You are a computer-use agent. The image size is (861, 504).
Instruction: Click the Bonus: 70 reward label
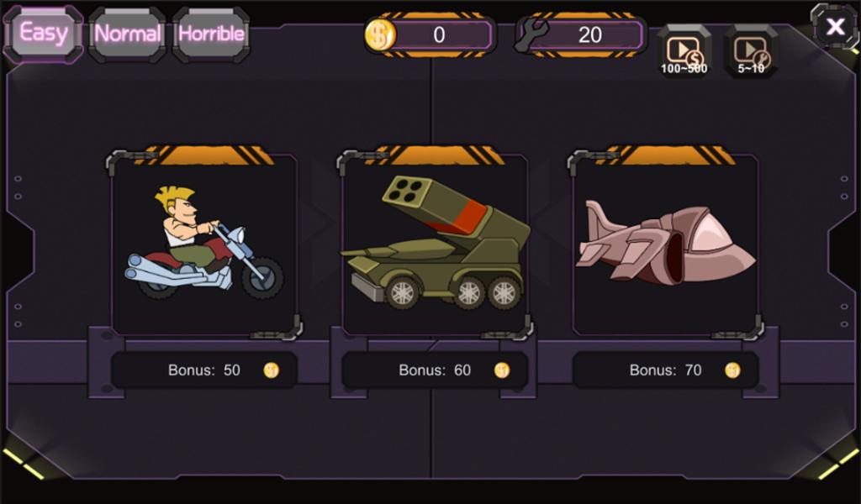(666, 370)
